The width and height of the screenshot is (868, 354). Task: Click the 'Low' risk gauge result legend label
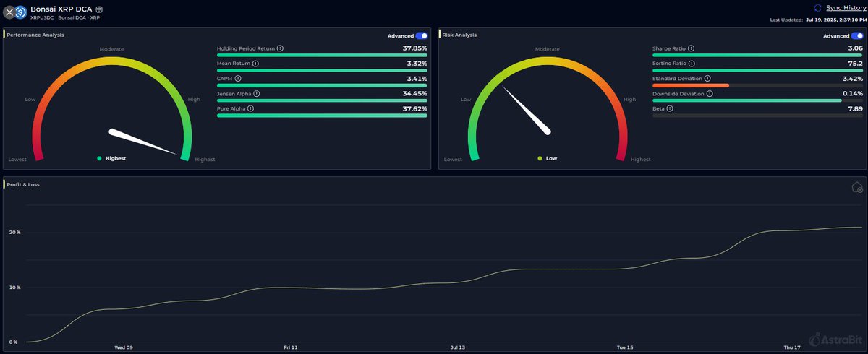pos(551,158)
